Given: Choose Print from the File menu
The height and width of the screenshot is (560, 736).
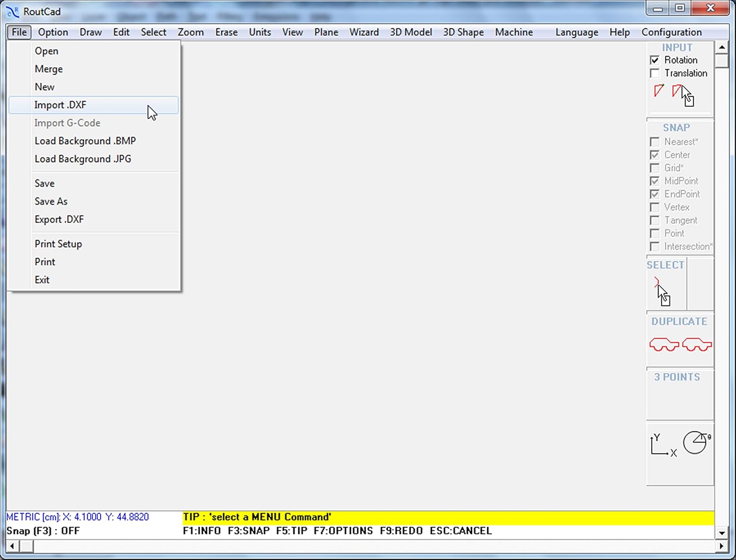Looking at the screenshot, I should coord(94,262).
